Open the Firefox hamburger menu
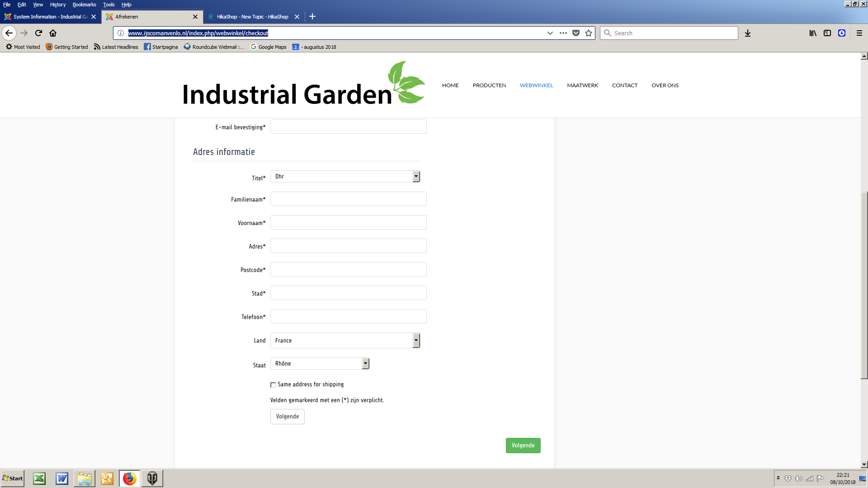This screenshot has height=488, width=868. (x=859, y=33)
